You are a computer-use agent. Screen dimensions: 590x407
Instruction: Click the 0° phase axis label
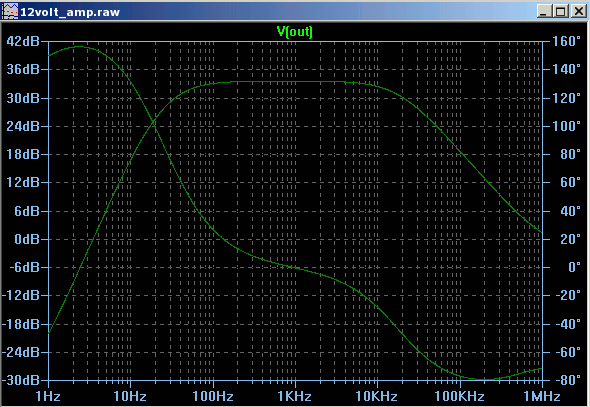pyautogui.click(x=574, y=267)
